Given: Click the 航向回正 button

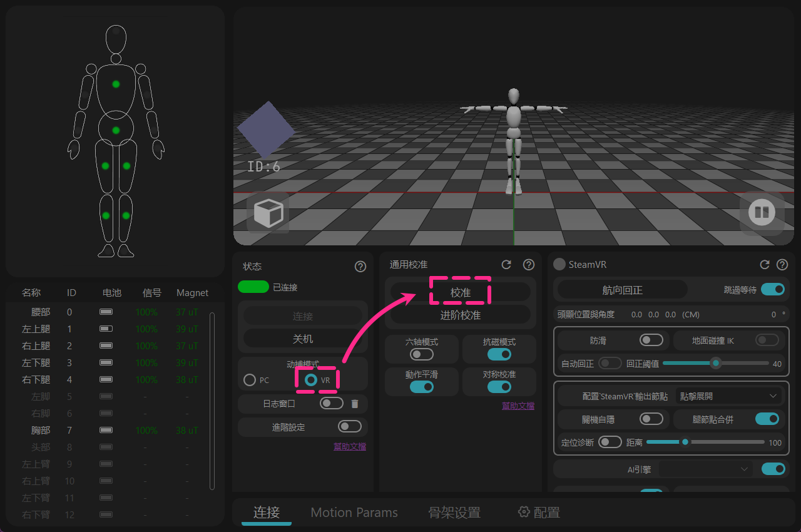Looking at the screenshot, I should coord(623,290).
